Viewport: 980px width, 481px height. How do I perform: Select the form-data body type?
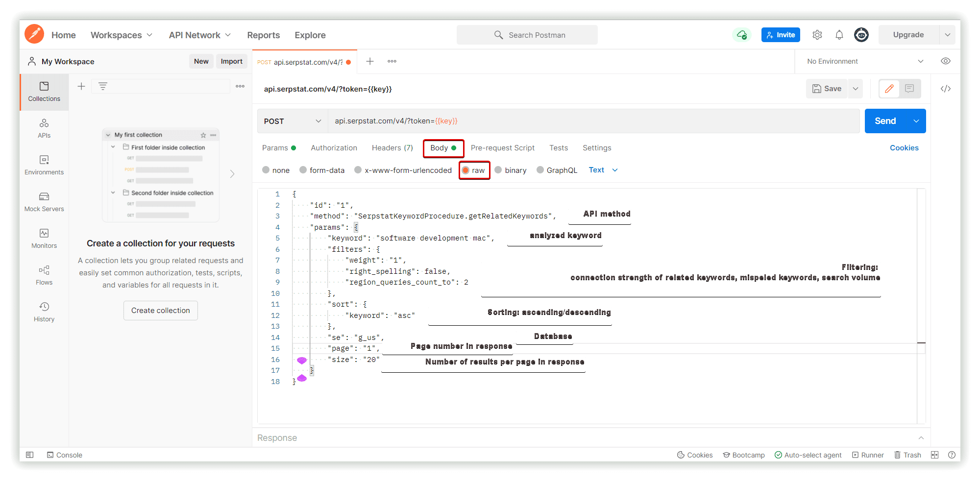(322, 170)
